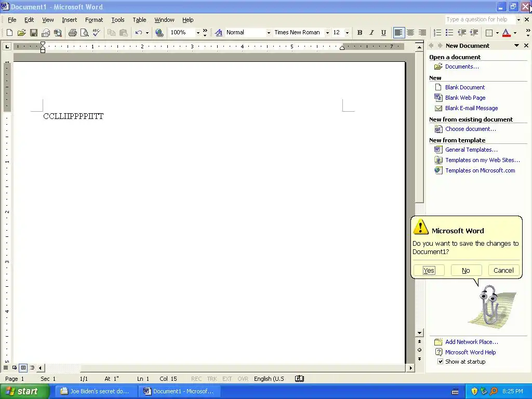Align text to the left
Viewport: 532px width, 399px height.
398,33
